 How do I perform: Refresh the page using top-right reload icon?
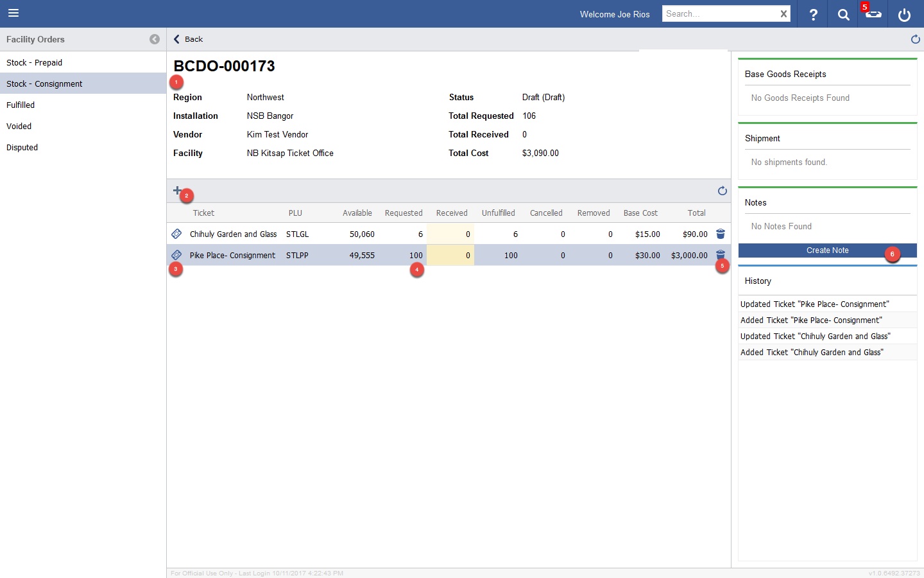pos(915,39)
